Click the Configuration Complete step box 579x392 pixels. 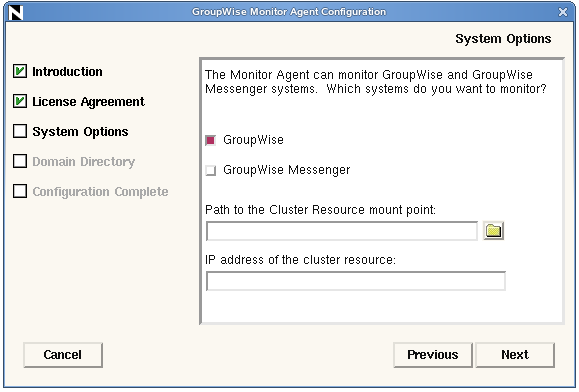pos(20,191)
